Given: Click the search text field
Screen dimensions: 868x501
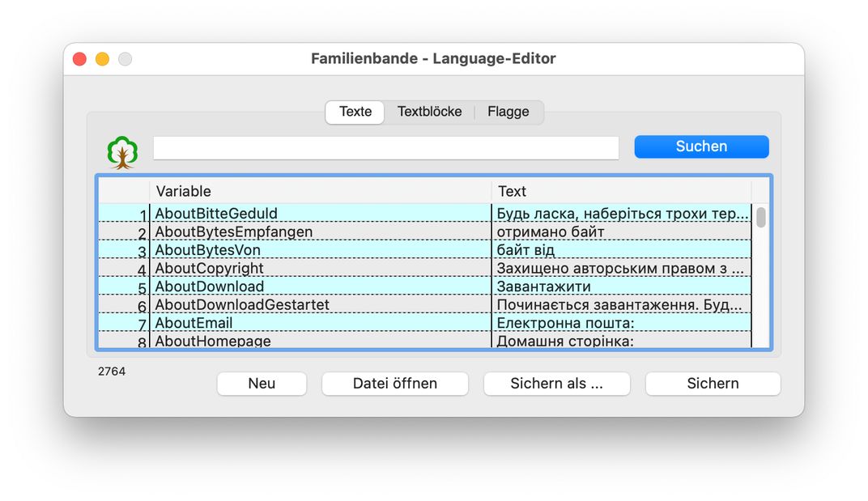Looking at the screenshot, I should (x=385, y=147).
